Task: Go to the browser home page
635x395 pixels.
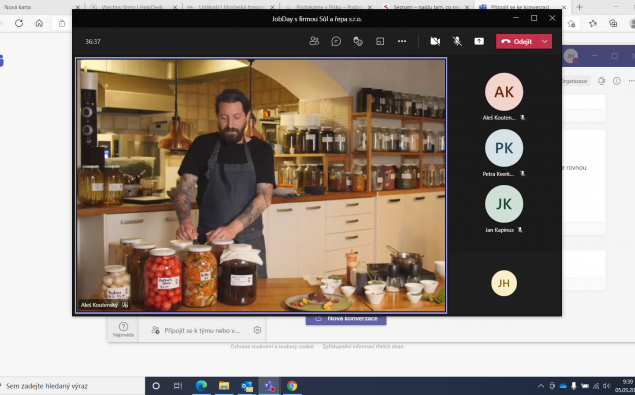Action: tap(39, 23)
